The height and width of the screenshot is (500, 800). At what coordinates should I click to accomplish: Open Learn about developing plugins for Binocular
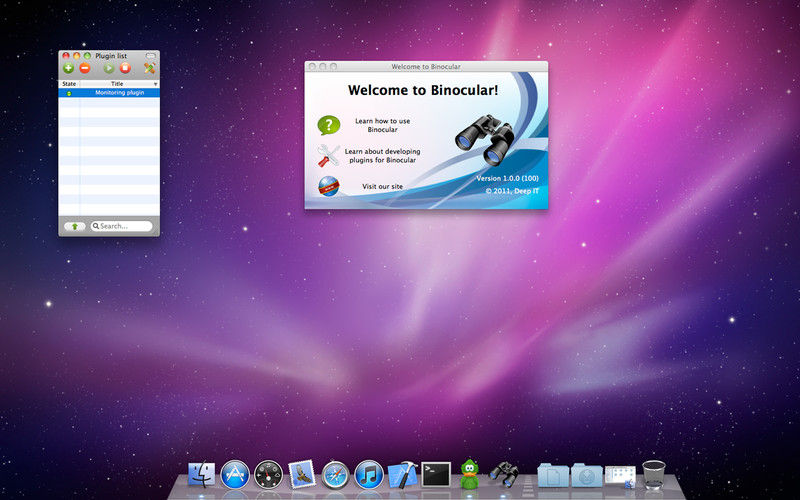click(x=383, y=156)
